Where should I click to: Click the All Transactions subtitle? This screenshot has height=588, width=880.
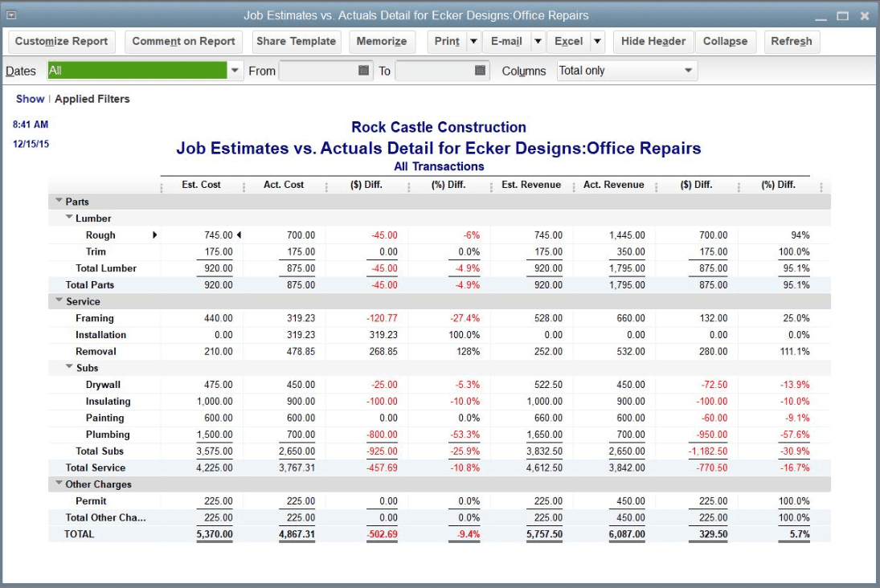(x=439, y=166)
